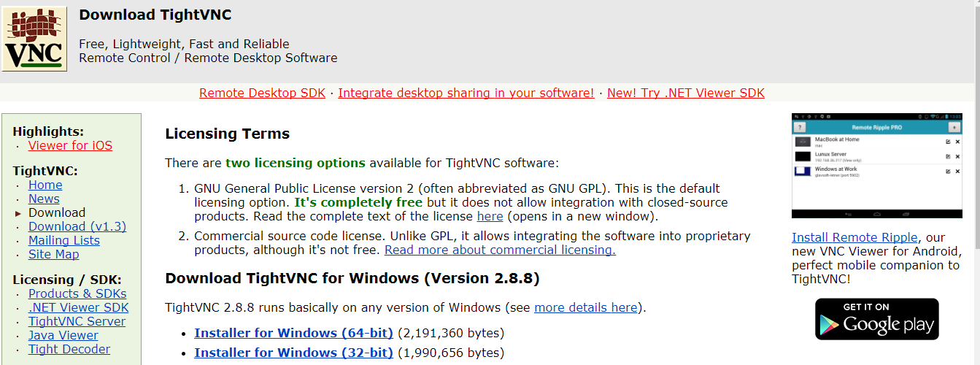Open Read more about commercial licensing link
The height and width of the screenshot is (365, 980).
point(500,250)
